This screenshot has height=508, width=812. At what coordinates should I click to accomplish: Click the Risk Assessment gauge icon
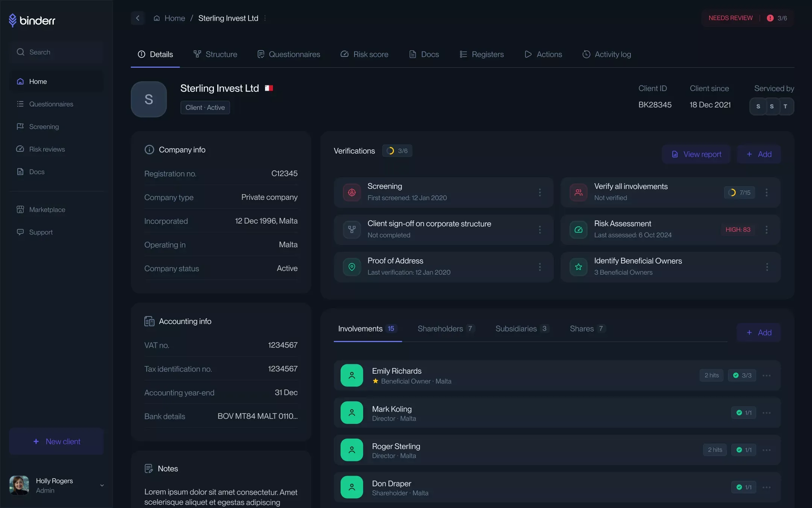pyautogui.click(x=579, y=230)
